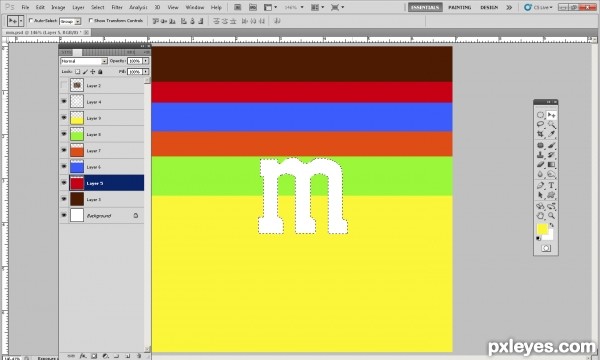
Task: Select the Brush tool
Action: point(551,145)
